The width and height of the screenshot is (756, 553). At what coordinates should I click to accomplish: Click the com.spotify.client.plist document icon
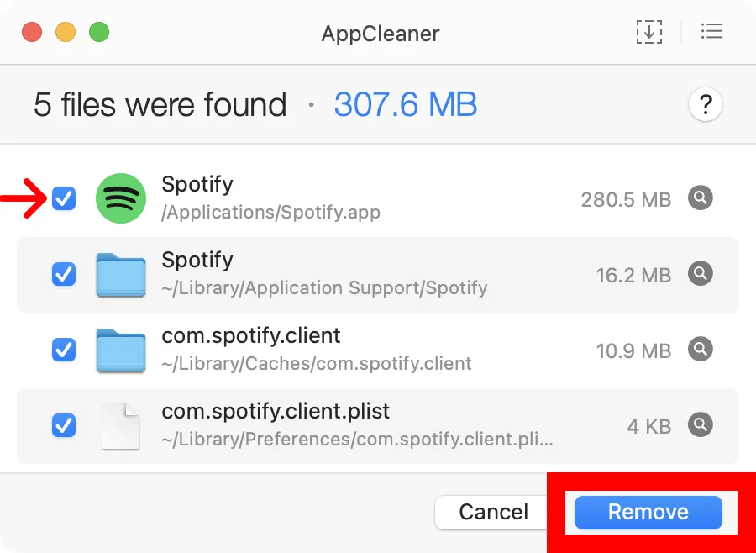click(121, 425)
